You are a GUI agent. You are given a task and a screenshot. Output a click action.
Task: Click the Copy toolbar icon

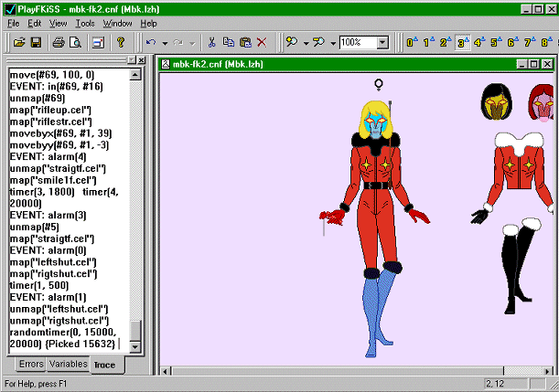(x=229, y=42)
